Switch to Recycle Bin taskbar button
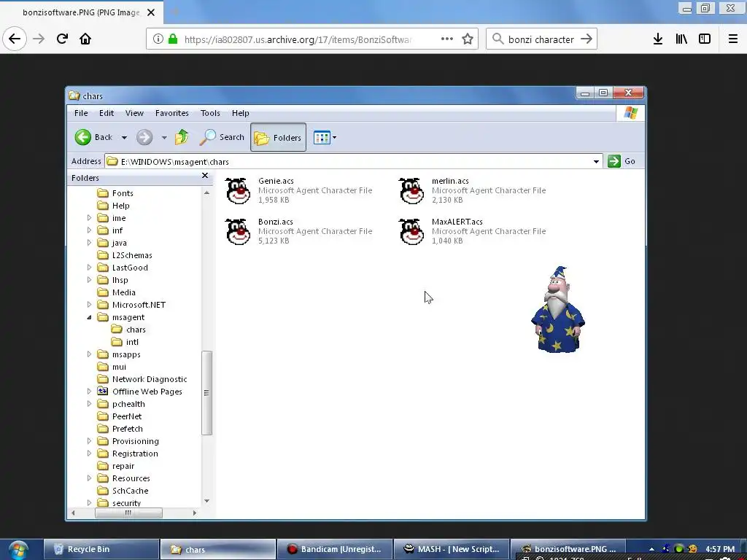Image resolution: width=747 pixels, height=560 pixels. pos(101,549)
